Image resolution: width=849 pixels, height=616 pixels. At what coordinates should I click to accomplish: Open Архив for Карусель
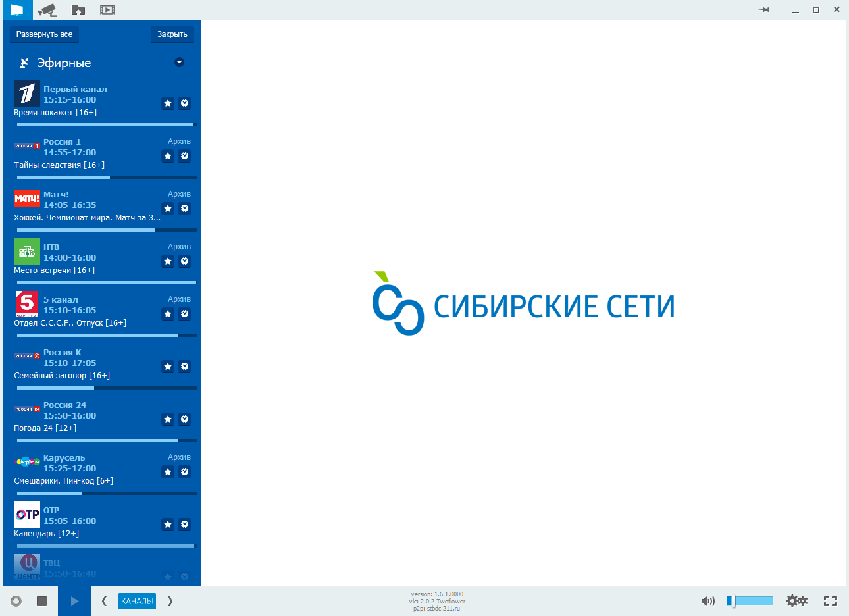tap(179, 457)
